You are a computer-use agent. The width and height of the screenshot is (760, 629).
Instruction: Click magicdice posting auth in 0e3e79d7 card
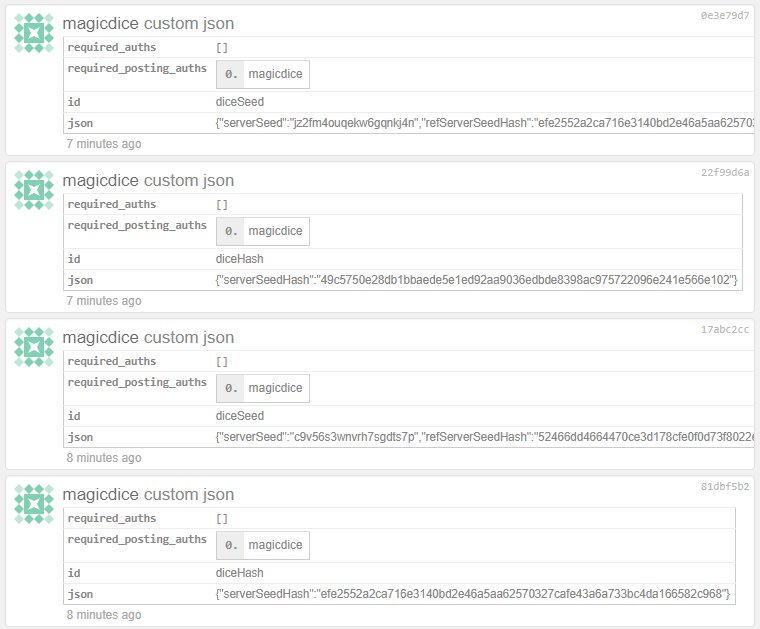tap(275, 74)
